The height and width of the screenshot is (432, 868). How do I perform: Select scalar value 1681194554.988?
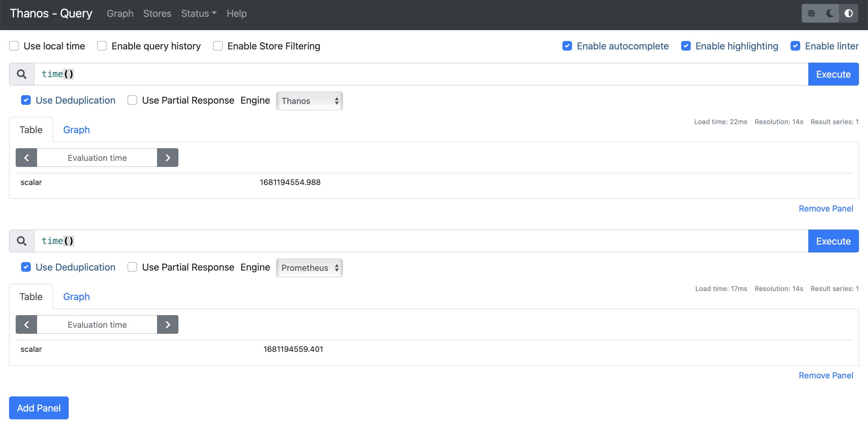[x=290, y=182]
